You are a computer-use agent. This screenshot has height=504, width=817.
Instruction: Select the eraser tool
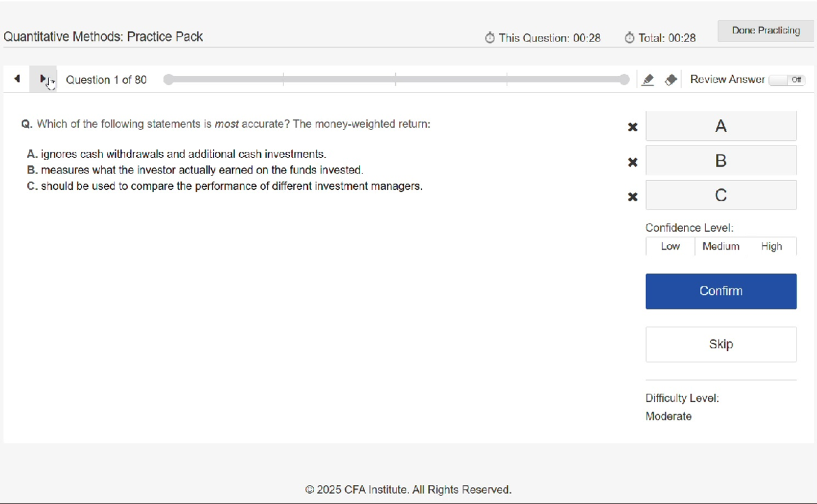671,80
